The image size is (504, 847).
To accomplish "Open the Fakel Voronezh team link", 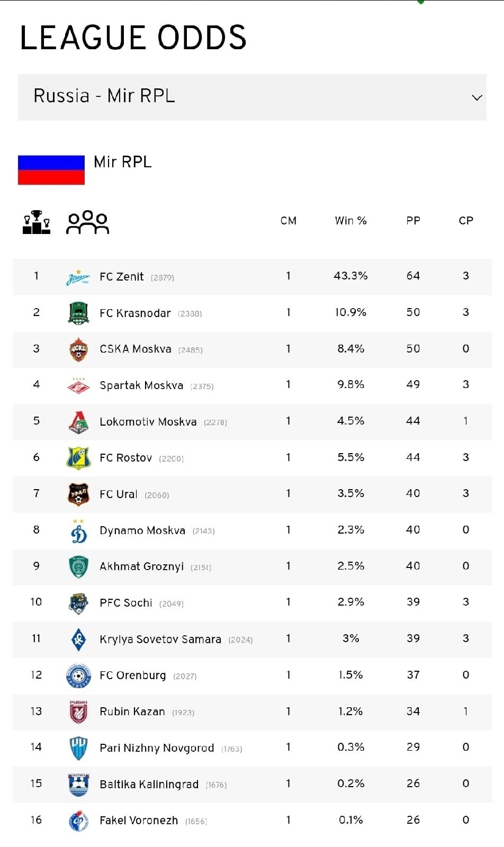I will point(139,820).
